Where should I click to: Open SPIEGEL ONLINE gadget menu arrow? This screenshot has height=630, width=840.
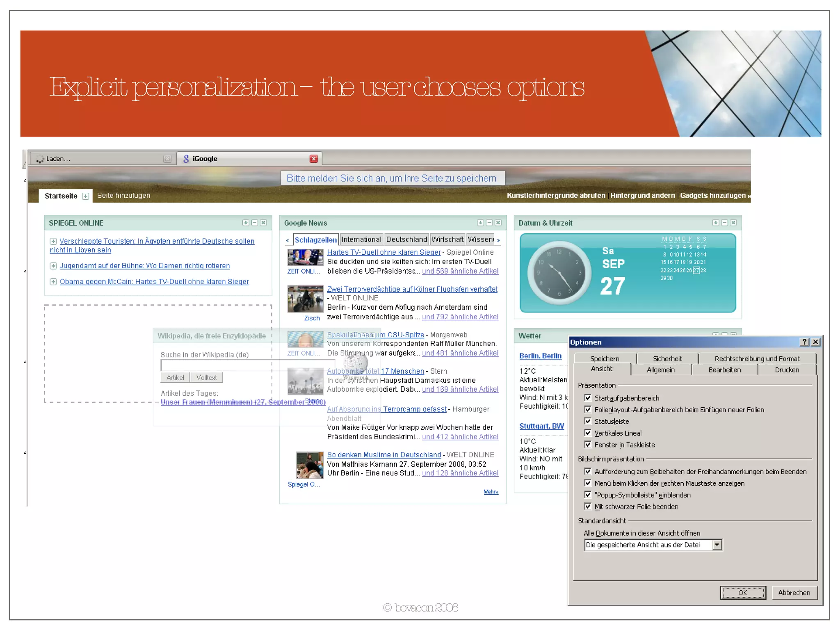[x=246, y=223]
